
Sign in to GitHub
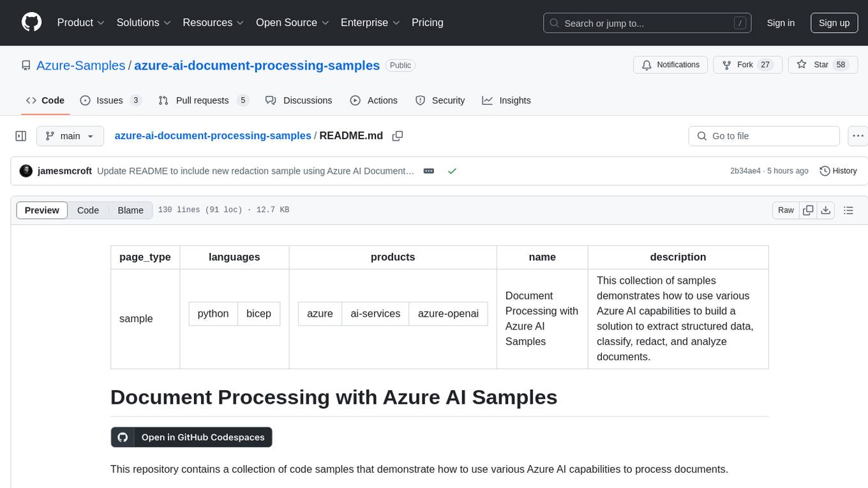pyautogui.click(x=781, y=23)
